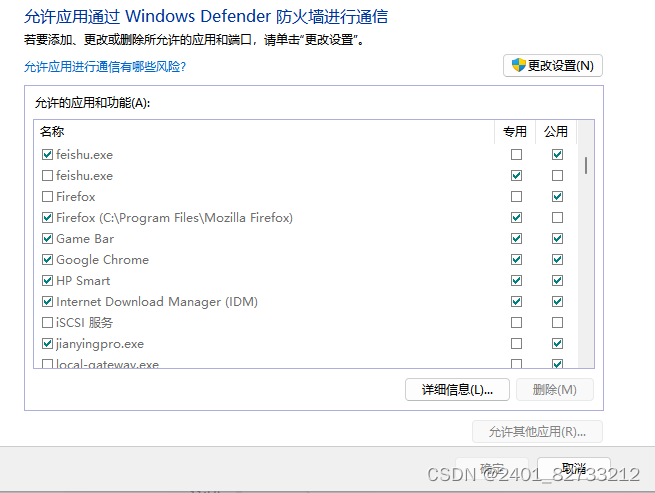Check the unchecked feishu.exe name checkbox
655x493 pixels.
point(48,175)
